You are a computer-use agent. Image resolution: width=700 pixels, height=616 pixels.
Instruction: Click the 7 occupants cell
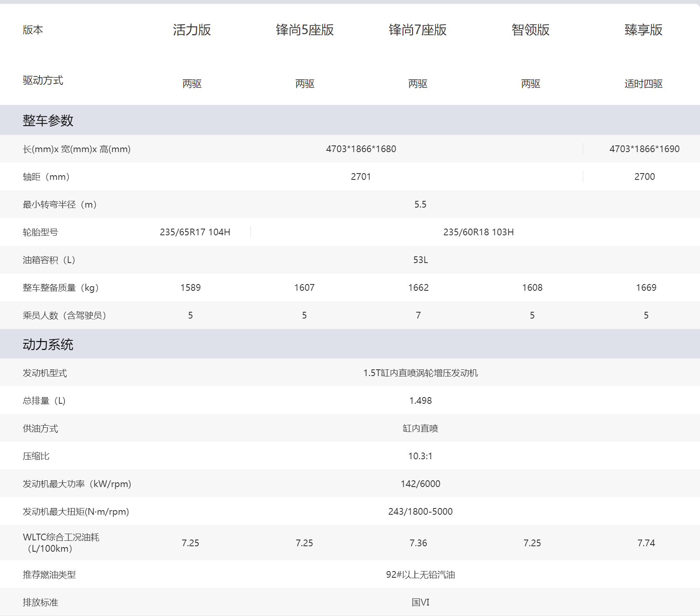(418, 315)
